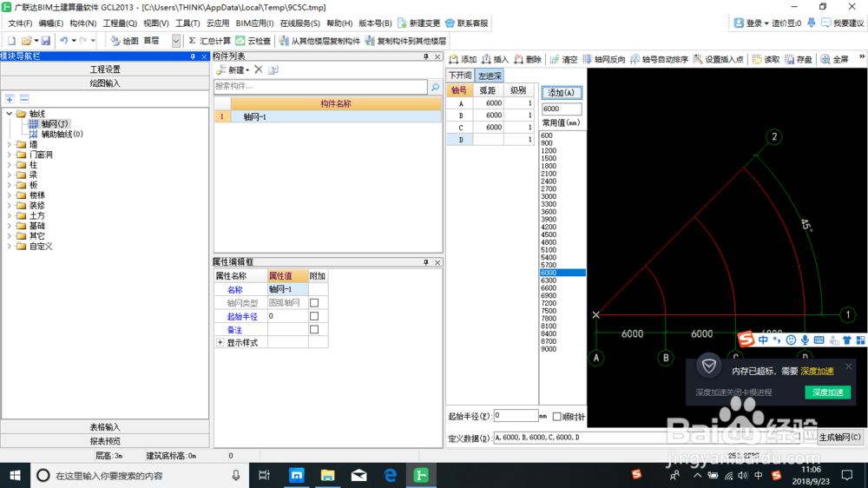Click the 添加(A) button
Viewport: 868px width, 488px height.
click(x=562, y=93)
